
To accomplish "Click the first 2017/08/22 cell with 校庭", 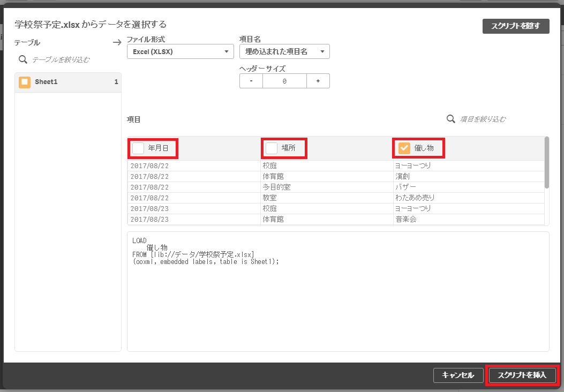I will click(194, 166).
